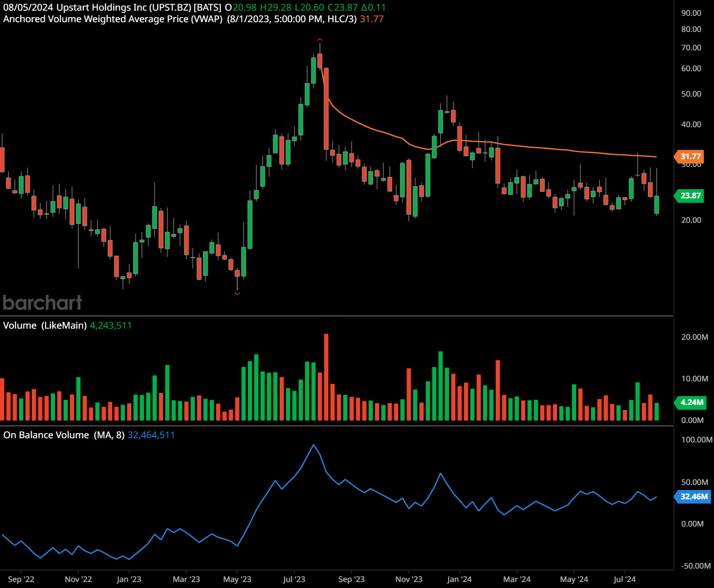This screenshot has height=588, width=714.
Task: Click the 10.00M volume axis label
Action: tap(695, 379)
